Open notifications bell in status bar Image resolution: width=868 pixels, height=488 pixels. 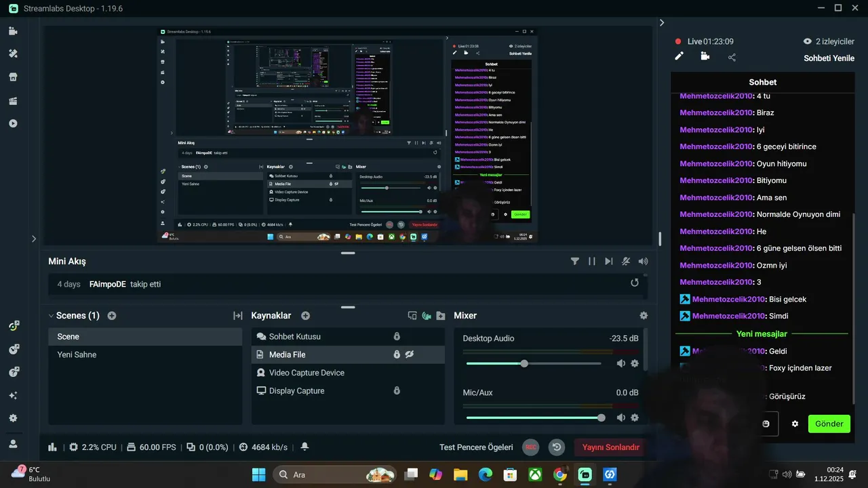click(x=304, y=447)
